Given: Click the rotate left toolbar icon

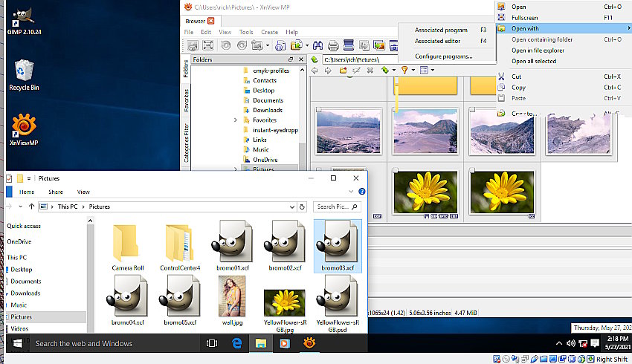Looking at the screenshot, I should click(226, 46).
